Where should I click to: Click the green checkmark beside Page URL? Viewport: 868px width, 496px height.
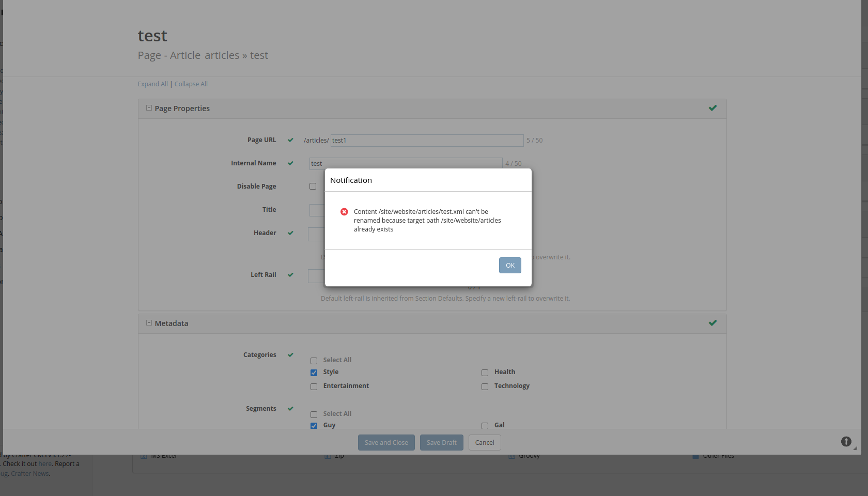pyautogui.click(x=290, y=140)
